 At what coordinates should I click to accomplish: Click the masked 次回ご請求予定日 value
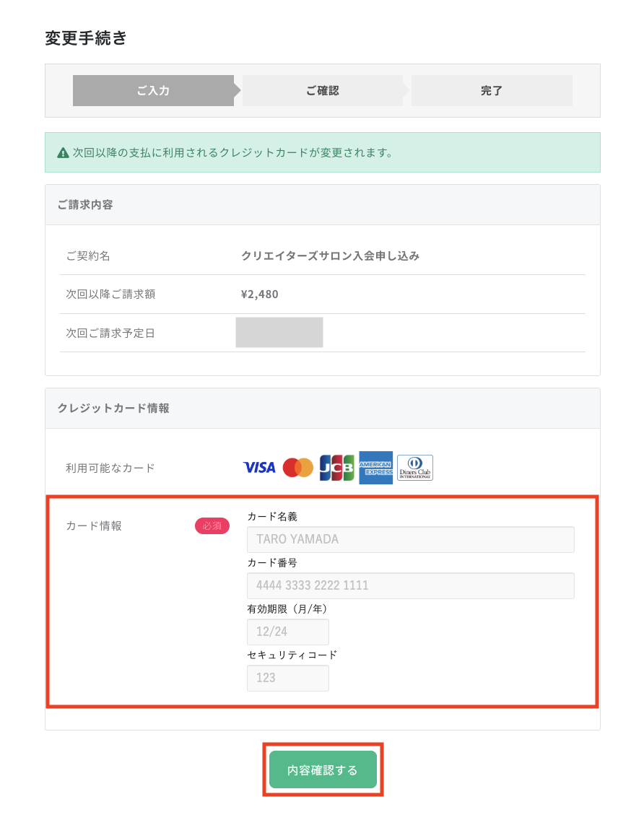coord(279,332)
